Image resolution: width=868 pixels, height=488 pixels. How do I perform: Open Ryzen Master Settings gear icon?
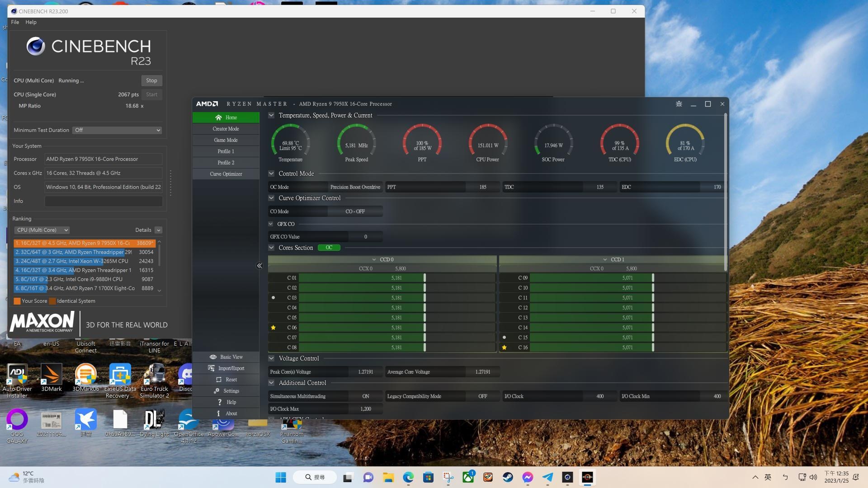tap(217, 391)
